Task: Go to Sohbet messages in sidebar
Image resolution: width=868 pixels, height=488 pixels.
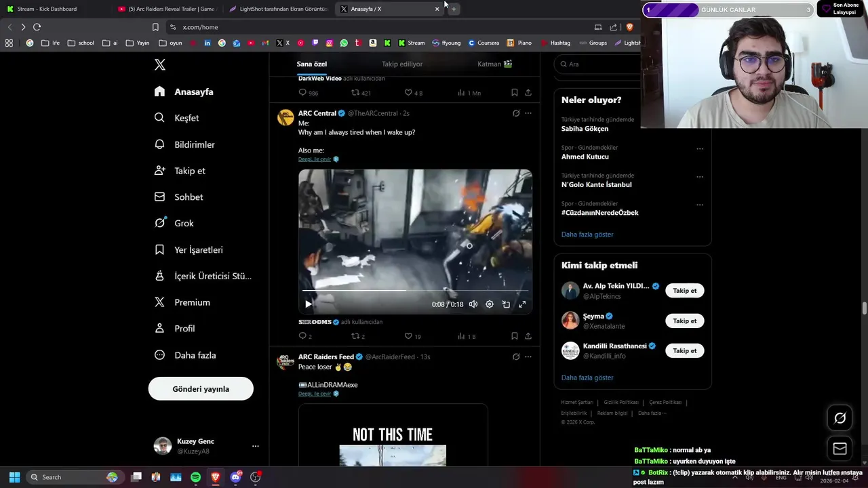Action: pyautogui.click(x=178, y=197)
